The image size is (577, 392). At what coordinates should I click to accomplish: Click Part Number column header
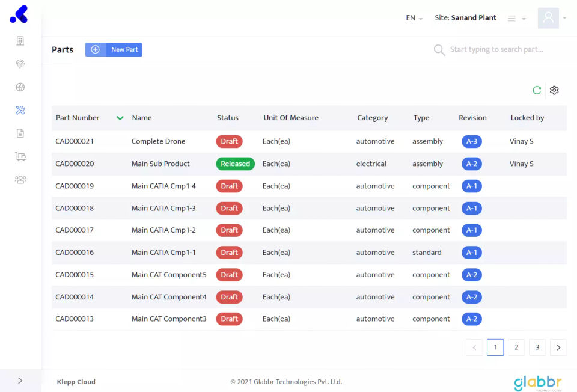[78, 118]
